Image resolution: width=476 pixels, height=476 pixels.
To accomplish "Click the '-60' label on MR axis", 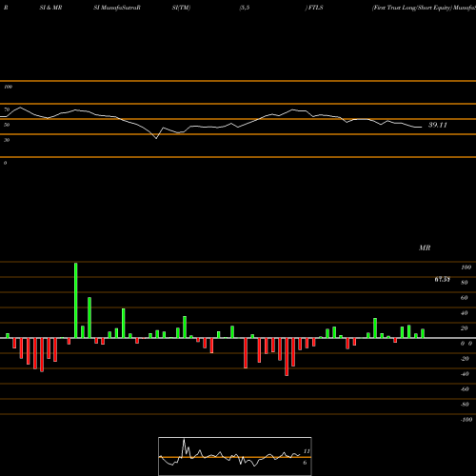I will [465, 389].
